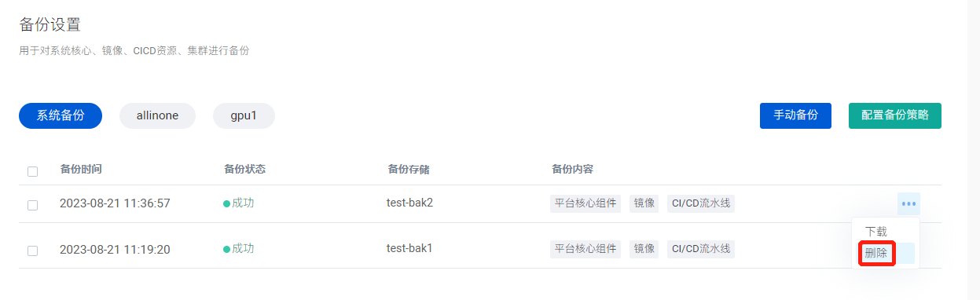Click the test-bak2 storage name
Viewport: 980px width, 300px height.
[409, 203]
